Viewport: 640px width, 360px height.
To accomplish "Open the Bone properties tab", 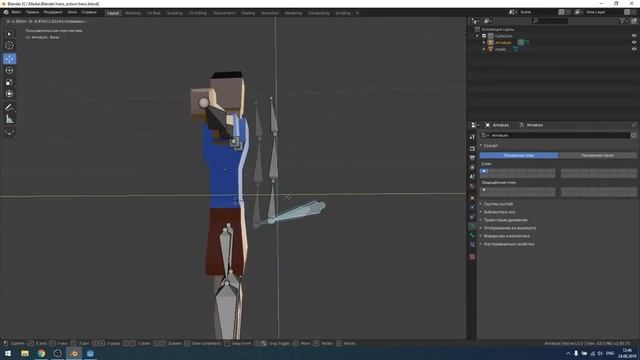I will click(x=472, y=236).
